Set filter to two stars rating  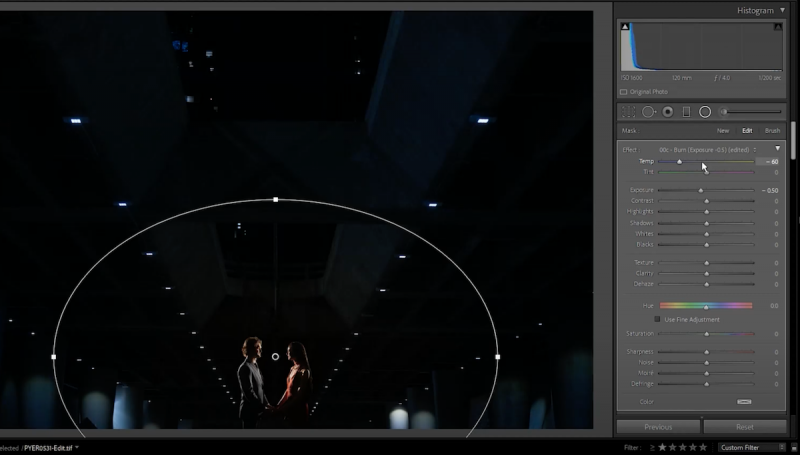(x=672, y=447)
